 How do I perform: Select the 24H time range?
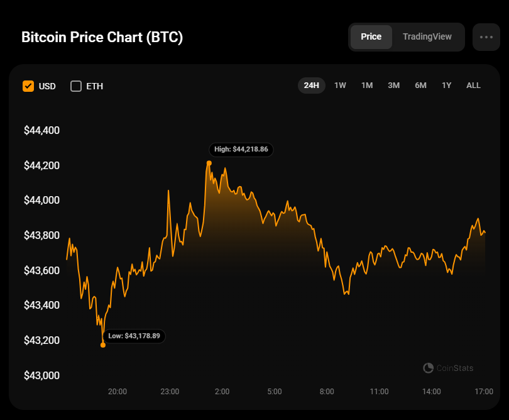click(311, 86)
